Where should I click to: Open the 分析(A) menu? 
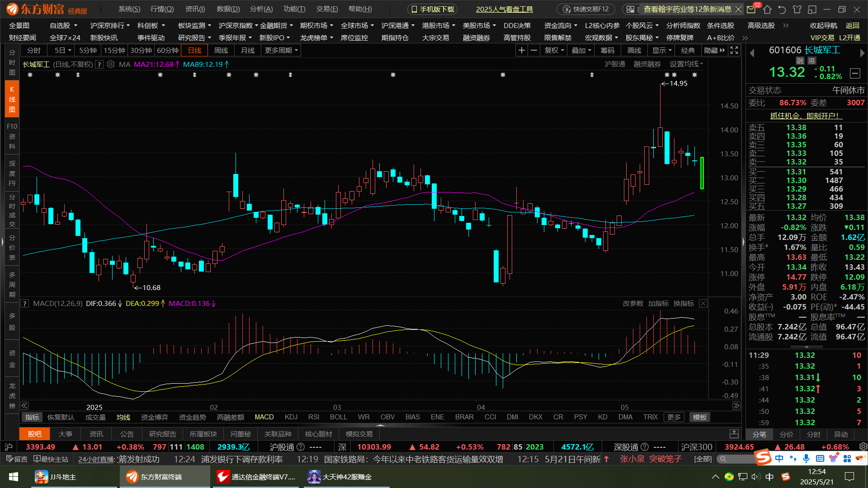tap(261, 9)
